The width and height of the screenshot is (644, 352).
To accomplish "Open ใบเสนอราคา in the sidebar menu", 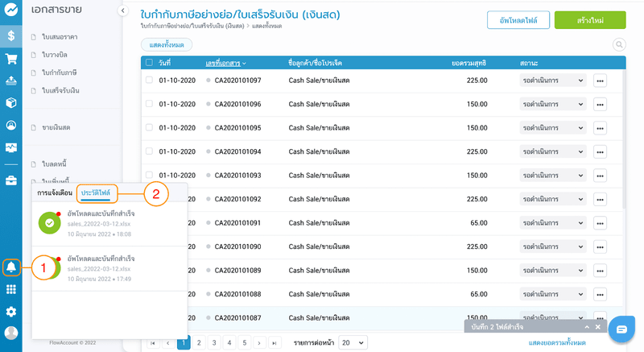I will click(60, 37).
